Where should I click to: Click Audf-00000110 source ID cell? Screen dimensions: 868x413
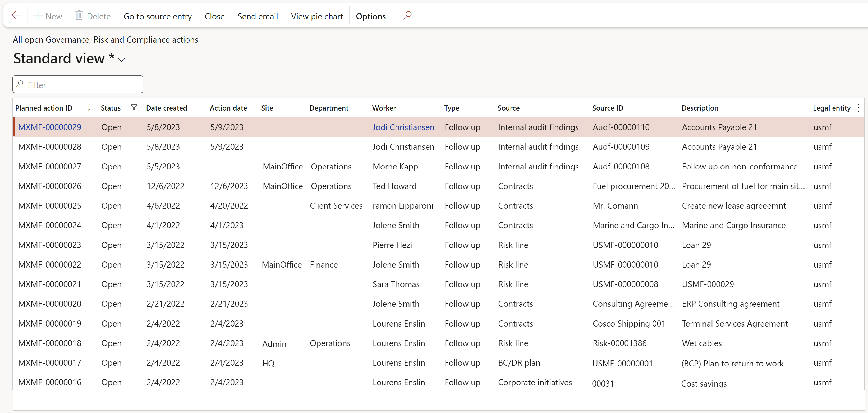(x=621, y=127)
